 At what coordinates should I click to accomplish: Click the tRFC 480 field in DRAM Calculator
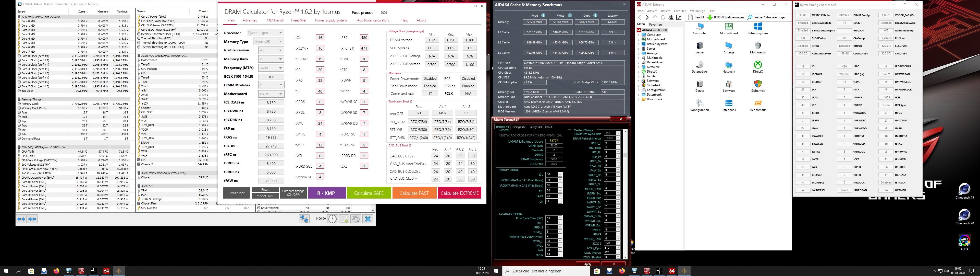(364, 37)
